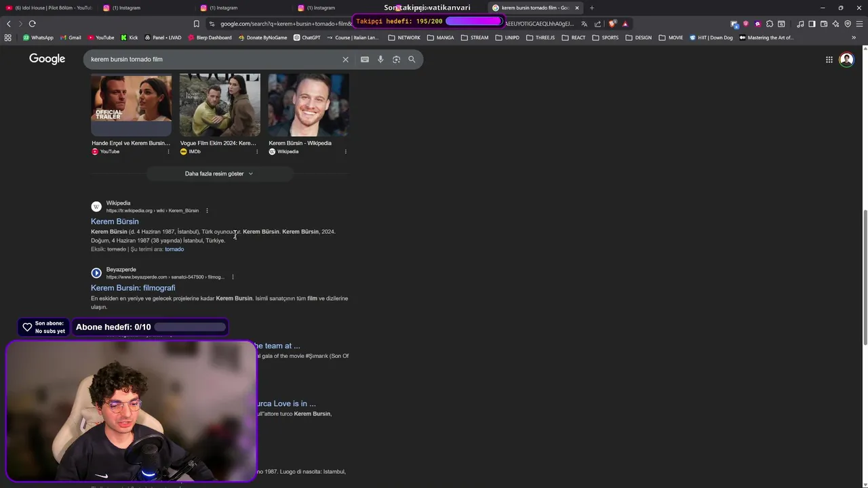
Task: Open the Brave VPN shield icon
Action: [848, 24]
